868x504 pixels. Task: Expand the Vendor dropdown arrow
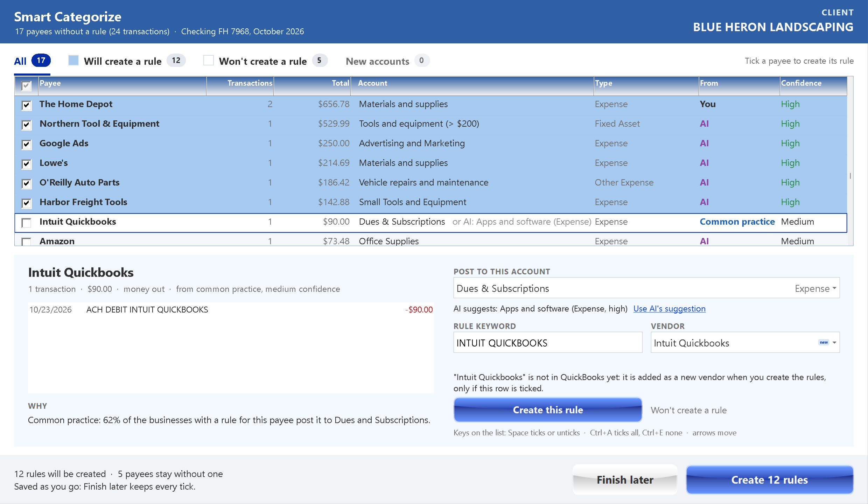point(834,343)
